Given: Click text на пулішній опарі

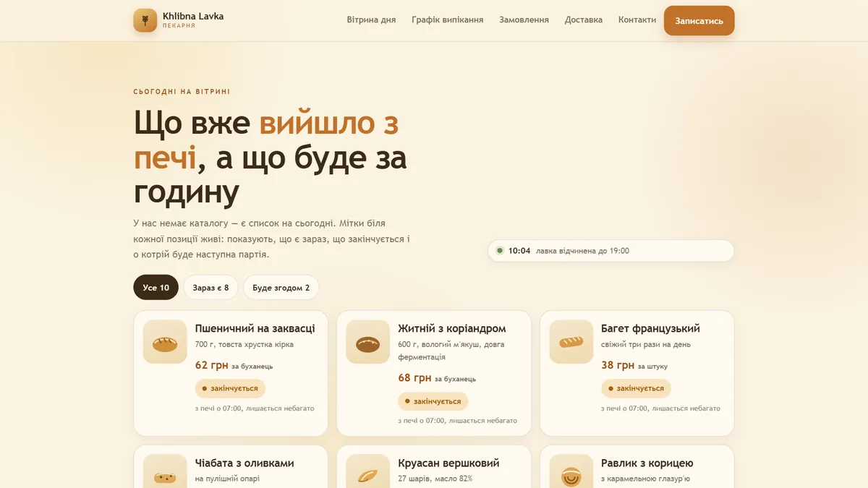Looking at the screenshot, I should 227,479.
